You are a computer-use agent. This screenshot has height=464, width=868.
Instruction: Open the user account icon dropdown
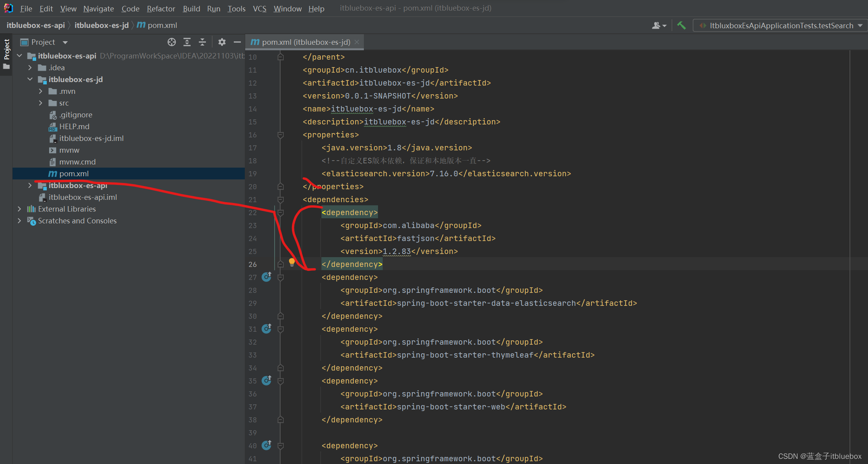659,26
